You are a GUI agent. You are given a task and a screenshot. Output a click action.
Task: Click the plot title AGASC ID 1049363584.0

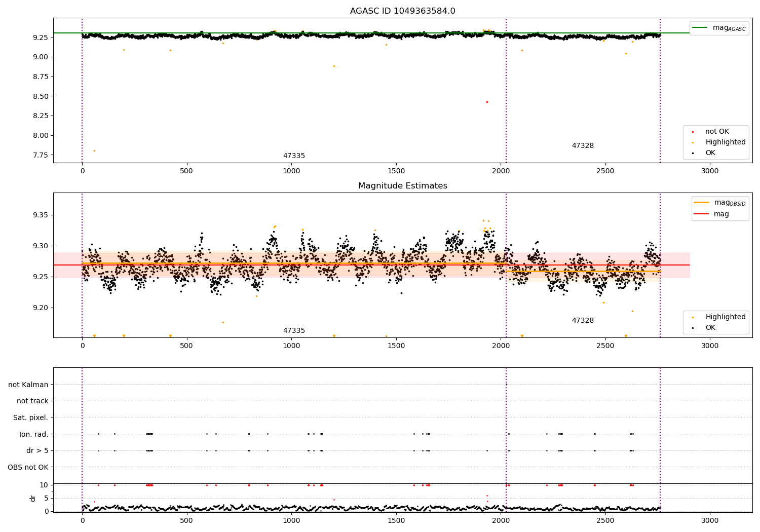pyautogui.click(x=402, y=11)
